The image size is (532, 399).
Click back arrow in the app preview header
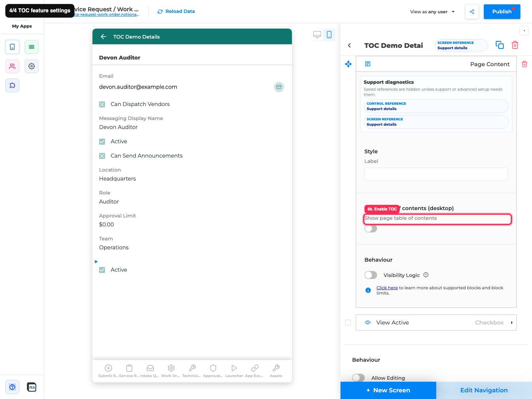pos(103,37)
